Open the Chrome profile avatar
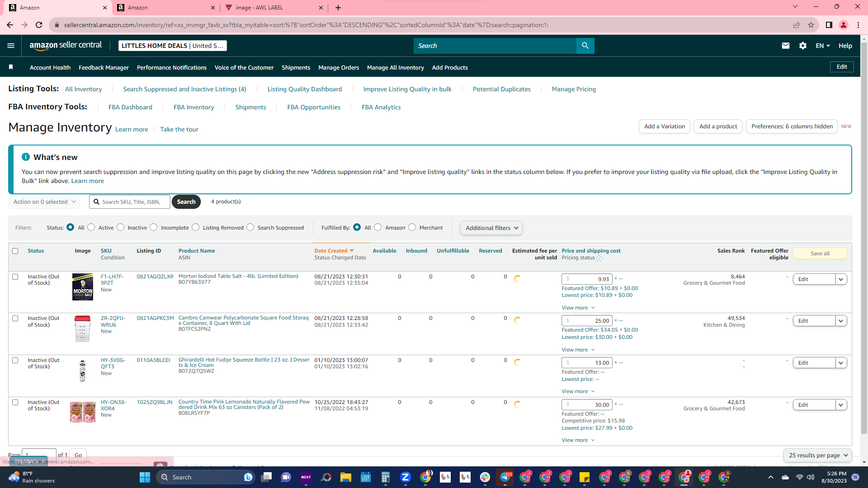This screenshot has width=868, height=488. point(844,25)
